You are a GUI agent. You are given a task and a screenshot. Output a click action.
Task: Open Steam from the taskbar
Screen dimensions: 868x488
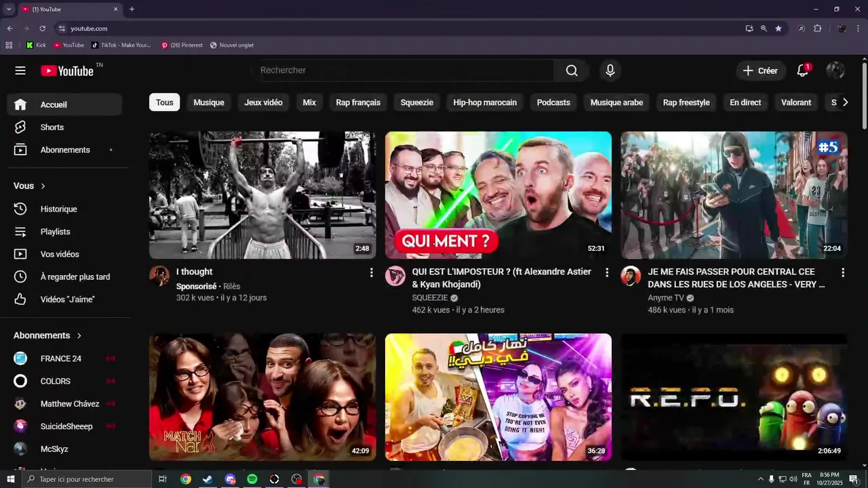point(208,479)
